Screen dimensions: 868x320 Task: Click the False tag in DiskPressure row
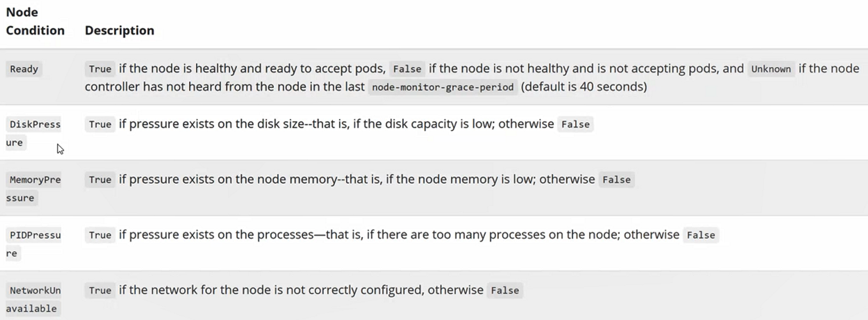point(575,124)
